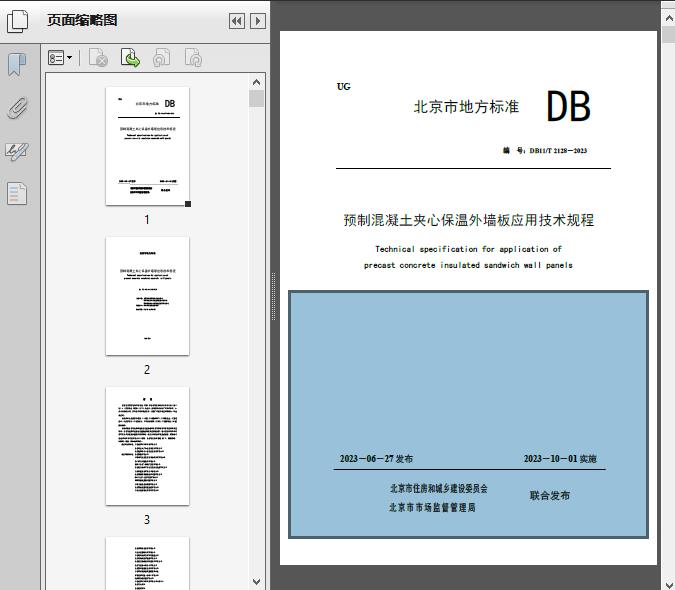Click the '页面缩略图' panel title

point(82,20)
